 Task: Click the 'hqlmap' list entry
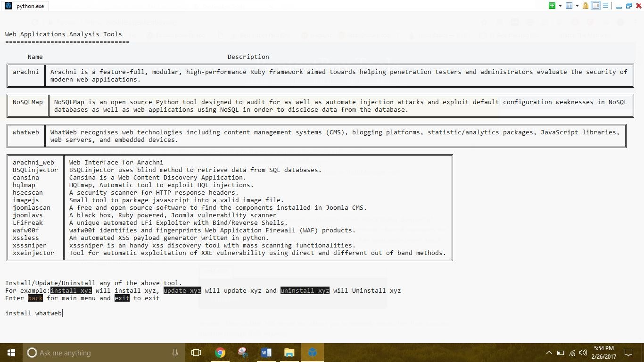point(24,185)
